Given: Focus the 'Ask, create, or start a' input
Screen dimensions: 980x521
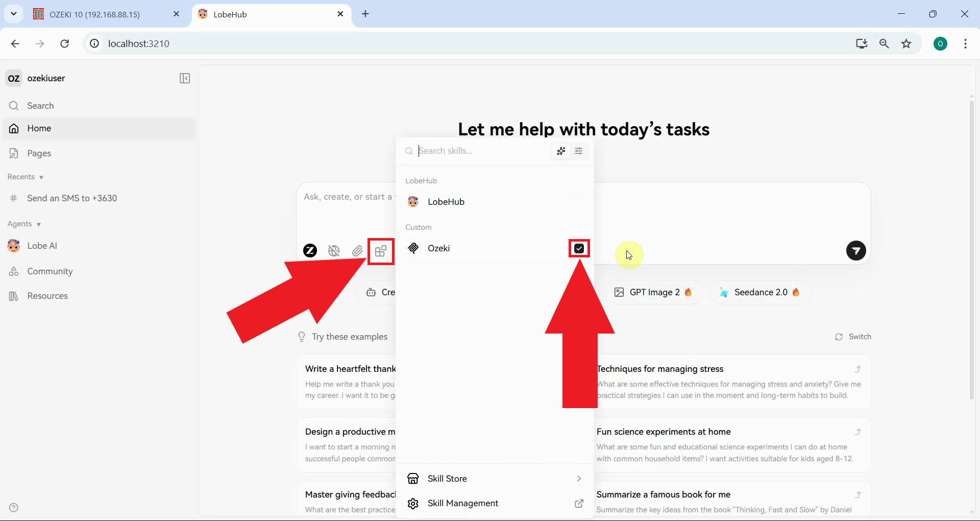Looking at the screenshot, I should point(349,197).
